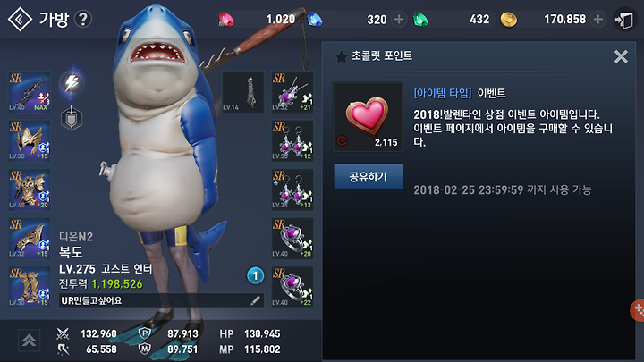Click the 공유하기 share button
Image resolution: width=644 pixels, height=362 pixels.
(x=368, y=176)
